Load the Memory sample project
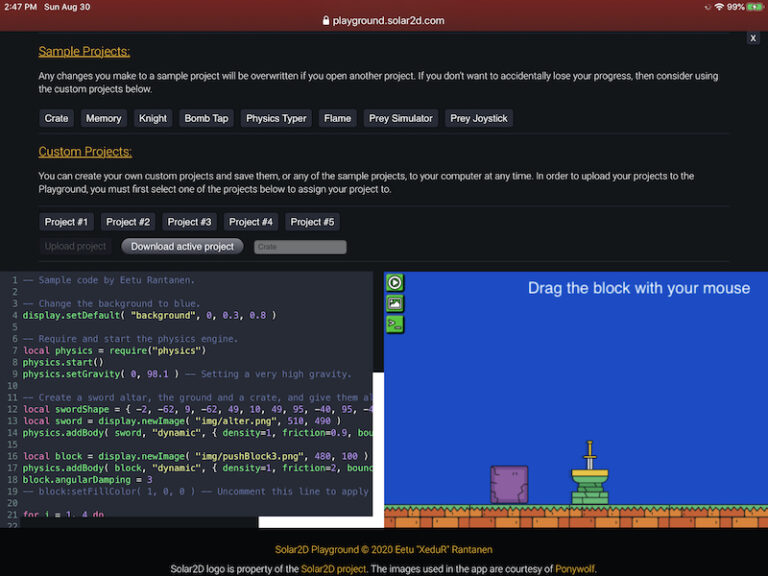The image size is (768, 576). pyautogui.click(x=103, y=118)
